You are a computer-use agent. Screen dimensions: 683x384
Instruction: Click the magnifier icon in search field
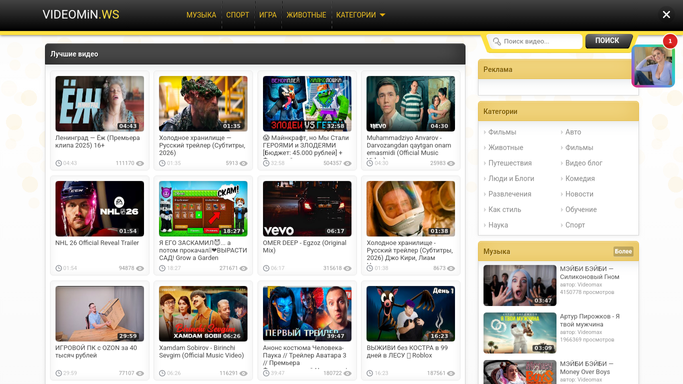coord(497,41)
